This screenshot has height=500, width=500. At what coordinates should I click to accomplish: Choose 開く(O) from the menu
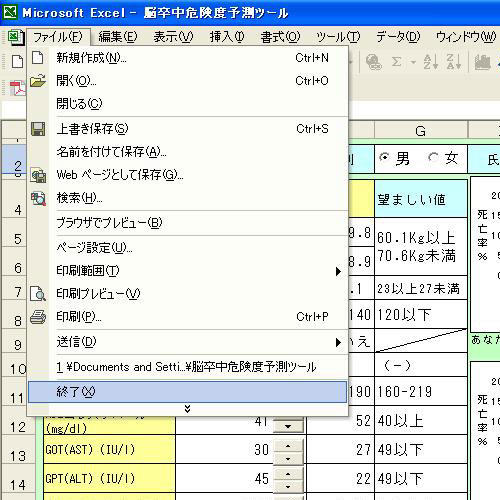coord(188,81)
